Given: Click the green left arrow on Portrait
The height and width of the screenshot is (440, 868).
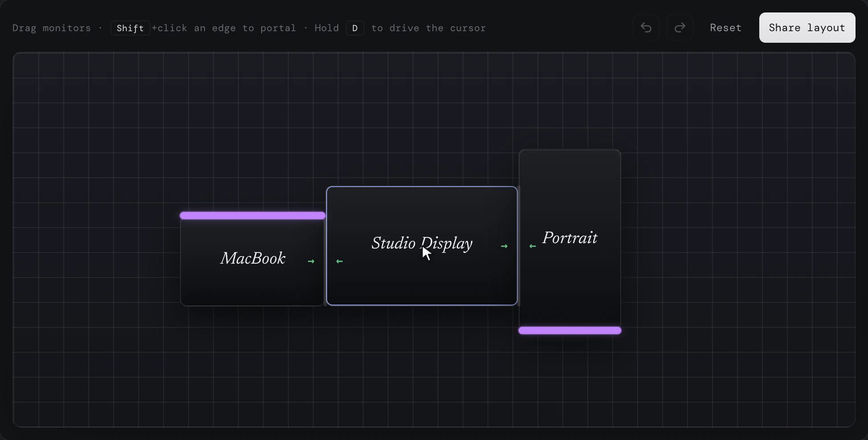Looking at the screenshot, I should click(x=532, y=246).
